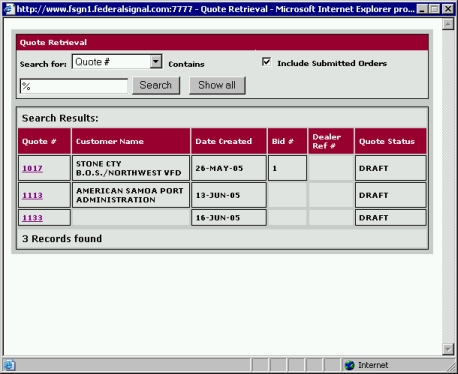Click AMERICAN SAMOA PORT ADMINISTRATION cell

[131, 195]
